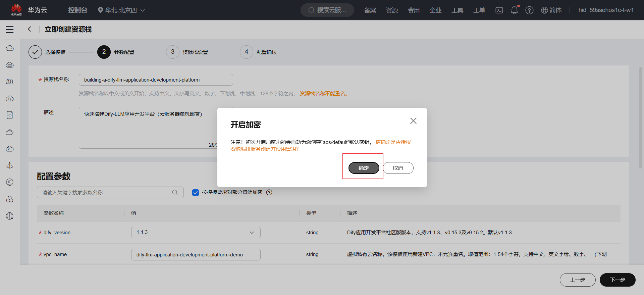Open 控制台 console link
The height and width of the screenshot is (295, 644).
[x=77, y=10]
